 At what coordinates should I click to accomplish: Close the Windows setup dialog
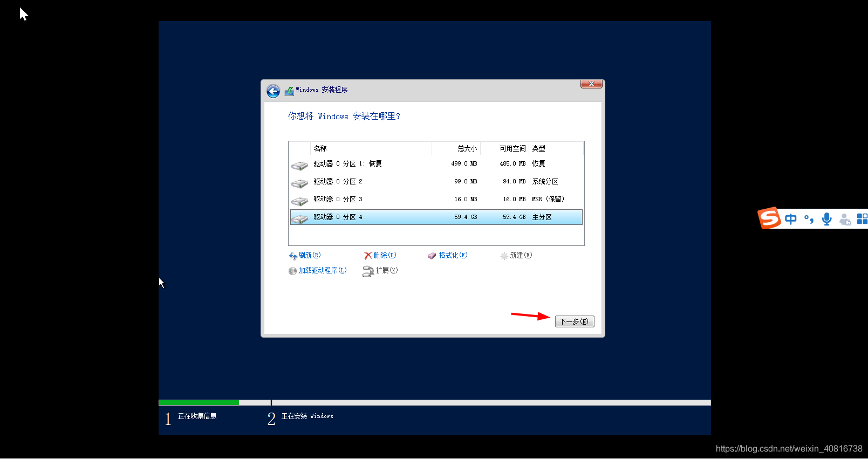click(x=591, y=84)
